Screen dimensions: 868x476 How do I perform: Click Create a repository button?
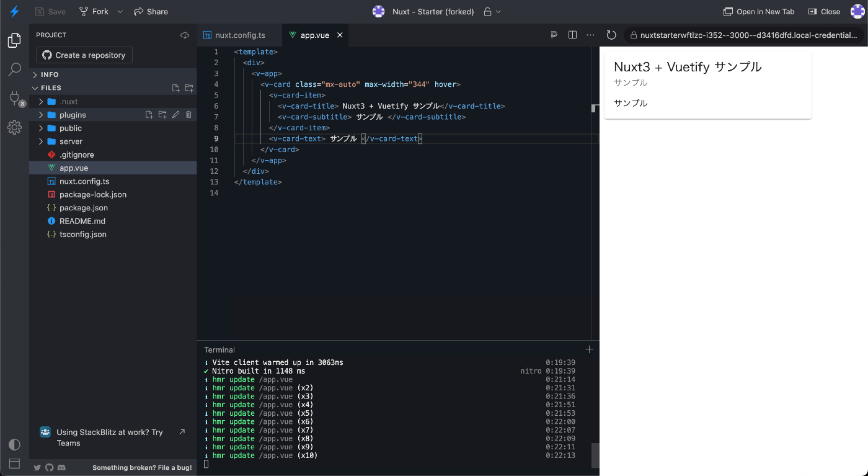pyautogui.click(x=84, y=55)
